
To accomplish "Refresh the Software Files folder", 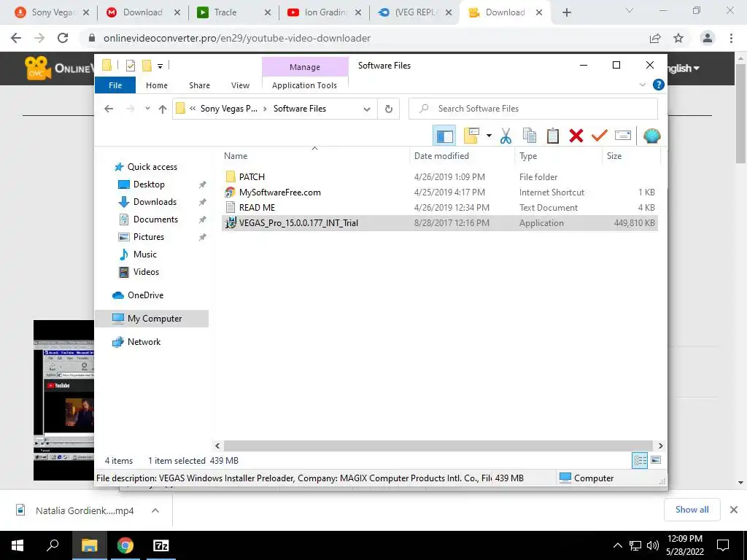I will [x=389, y=109].
